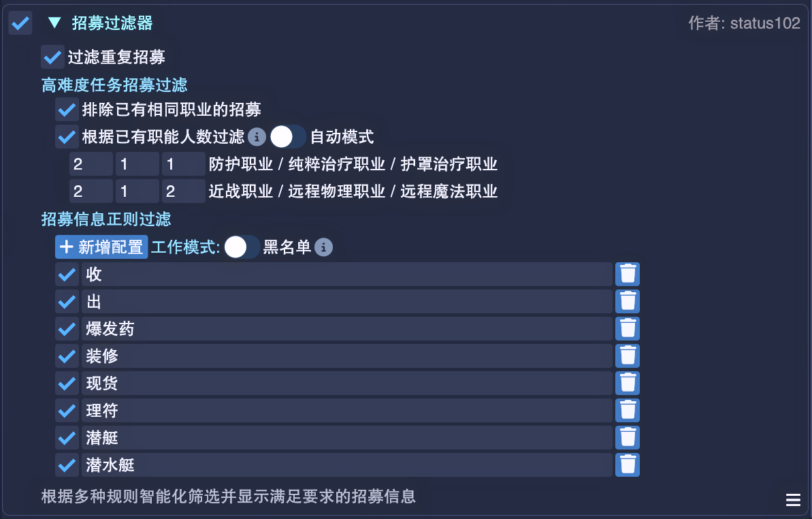Click 新增配置 button
Viewport: 812px width, 519px height.
tap(101, 247)
